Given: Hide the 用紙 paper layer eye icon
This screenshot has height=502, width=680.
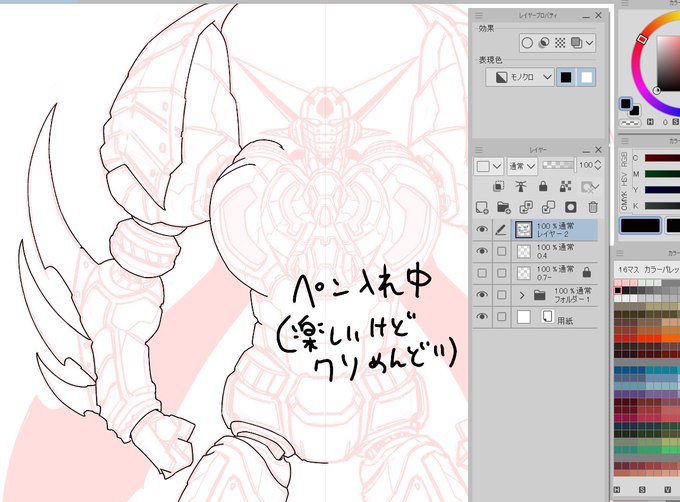Looking at the screenshot, I should (482, 316).
